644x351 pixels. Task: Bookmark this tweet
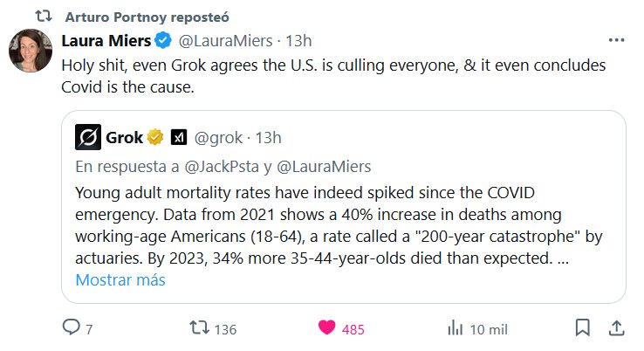(583, 328)
